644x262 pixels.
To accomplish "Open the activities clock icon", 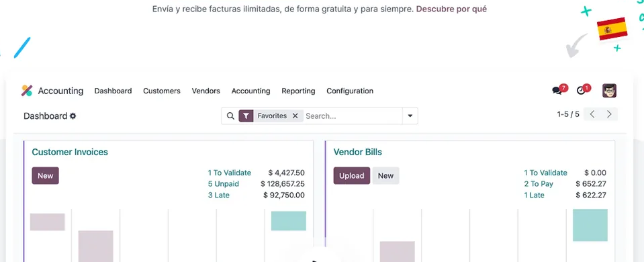I will (581, 90).
